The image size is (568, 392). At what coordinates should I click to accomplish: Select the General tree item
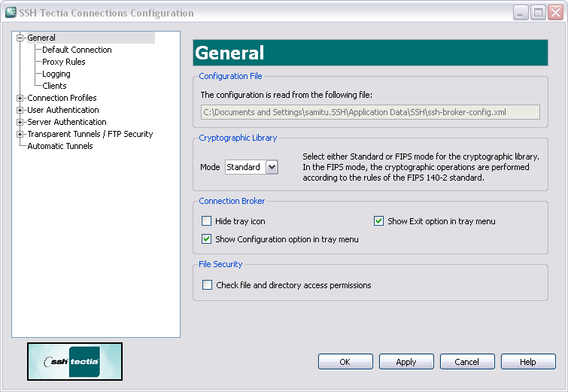coord(41,38)
